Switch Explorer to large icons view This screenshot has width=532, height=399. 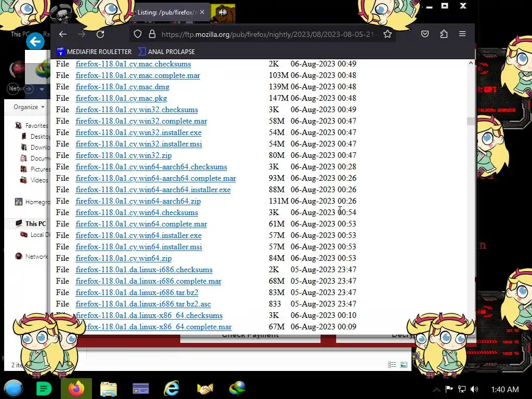pyautogui.click(x=403, y=365)
